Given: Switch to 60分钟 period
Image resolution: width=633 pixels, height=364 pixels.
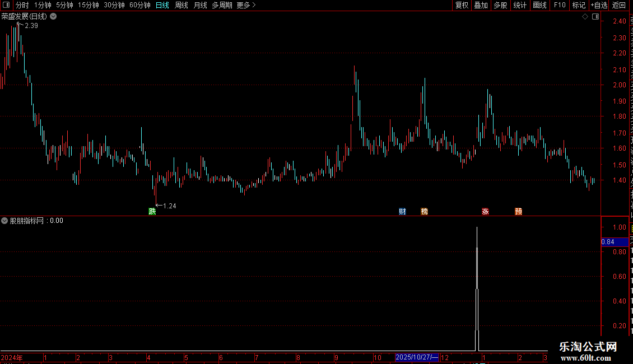Looking at the screenshot, I should coord(139,5).
